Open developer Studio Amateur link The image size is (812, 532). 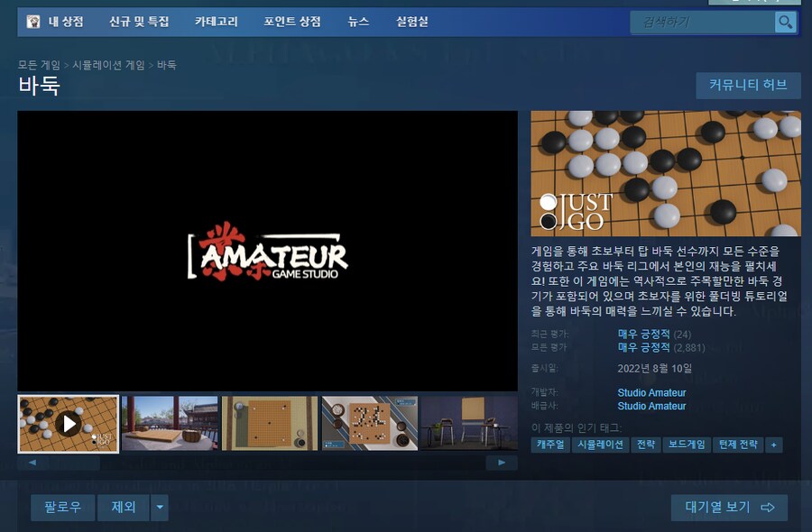[651, 393]
